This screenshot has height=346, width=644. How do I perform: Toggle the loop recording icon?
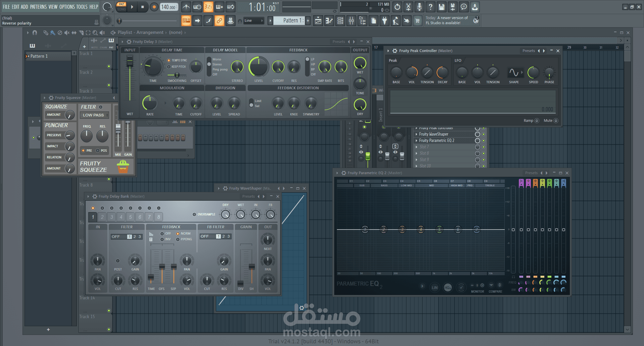click(x=231, y=7)
